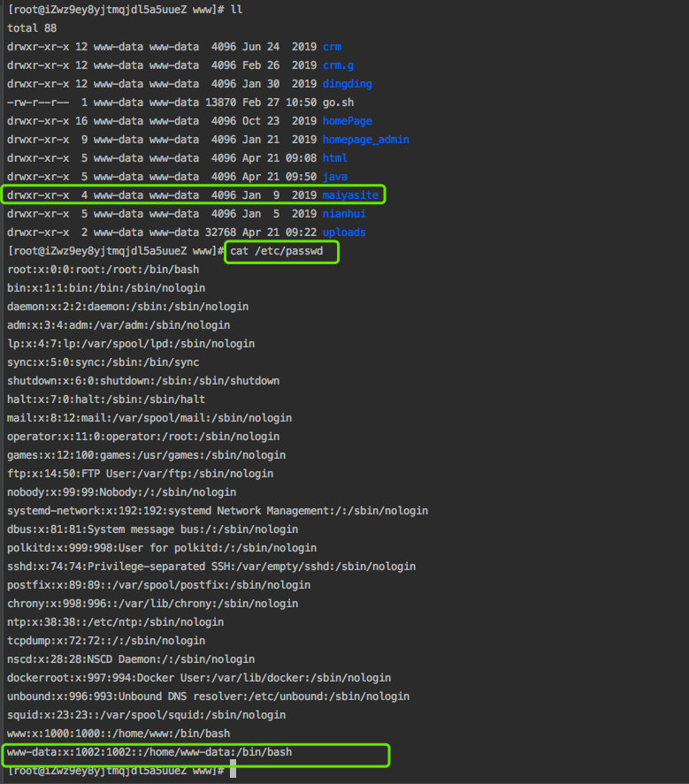Select the homepage_admin directory name
Viewport: 689px width, 784px height.
(x=365, y=140)
